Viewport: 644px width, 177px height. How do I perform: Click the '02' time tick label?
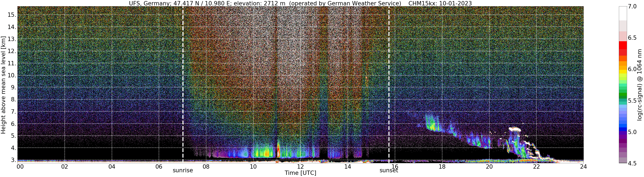[x=65, y=167]
